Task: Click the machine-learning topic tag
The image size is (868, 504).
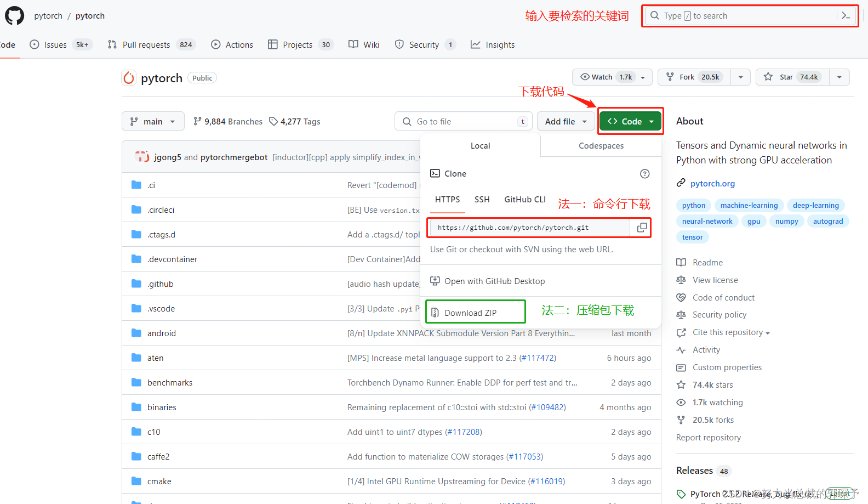Action: tap(749, 205)
